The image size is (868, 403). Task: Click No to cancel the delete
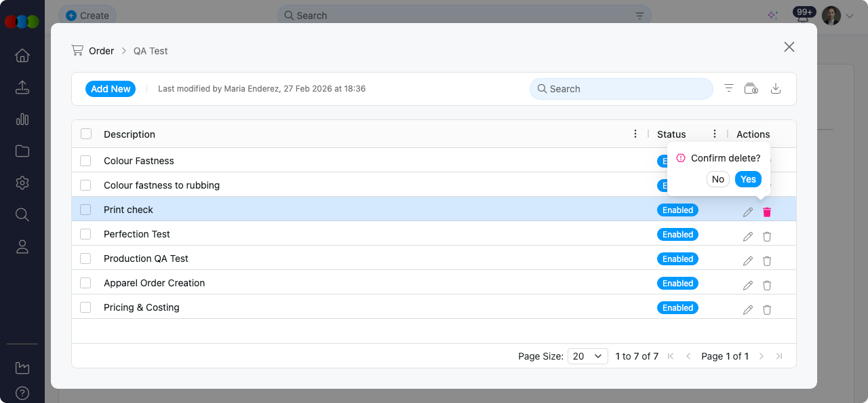(717, 179)
